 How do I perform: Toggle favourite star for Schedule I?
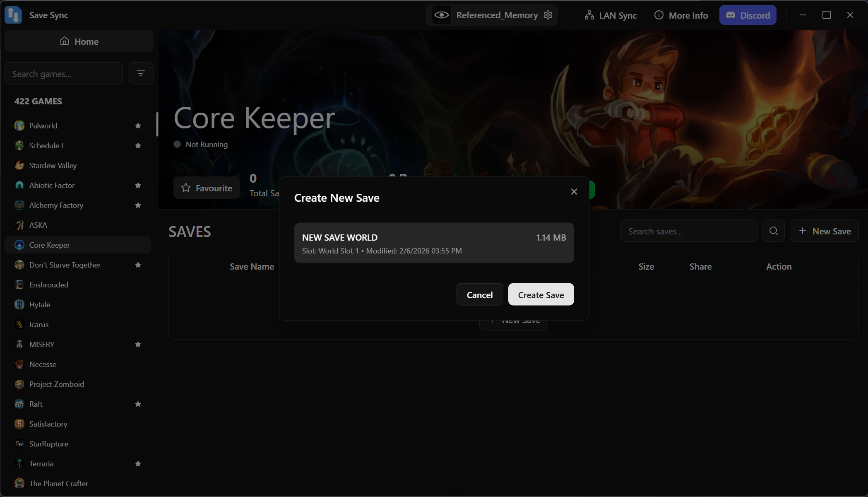(138, 145)
